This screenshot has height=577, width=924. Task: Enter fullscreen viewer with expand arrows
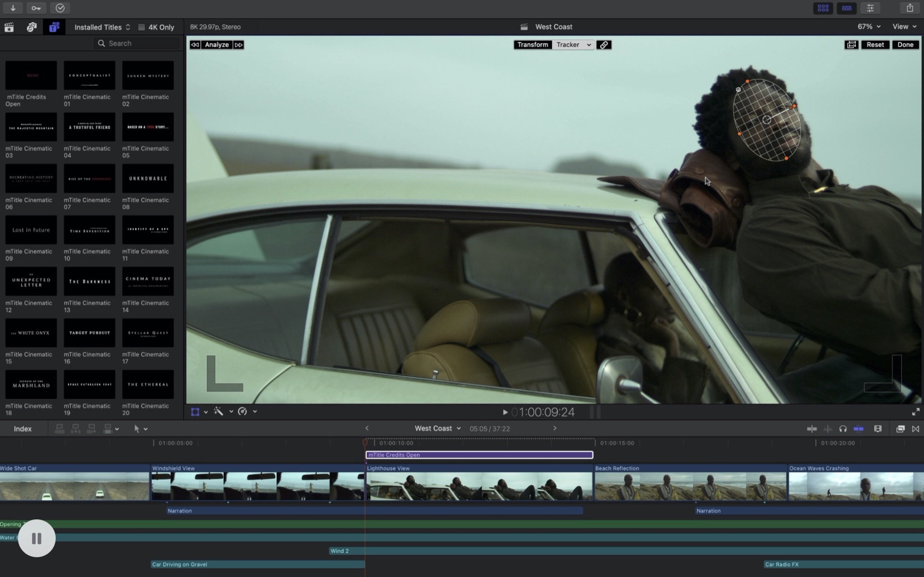915,412
